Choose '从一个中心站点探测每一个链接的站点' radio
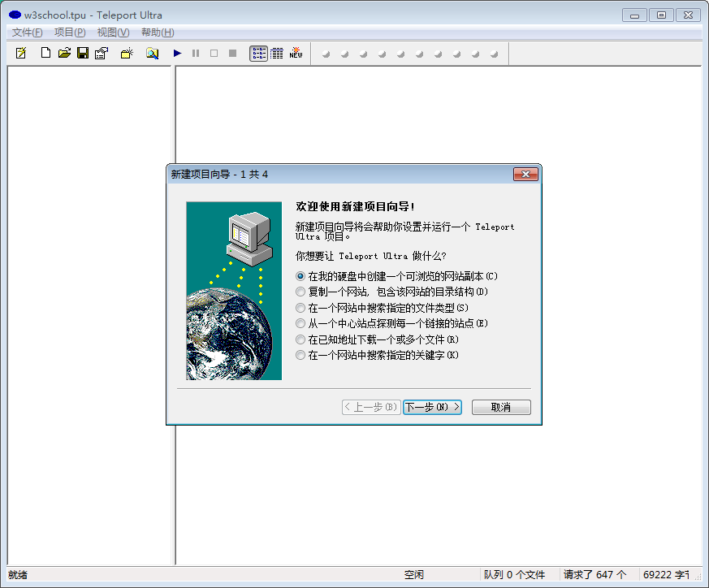Screen dimensions: 709x588 392,323
